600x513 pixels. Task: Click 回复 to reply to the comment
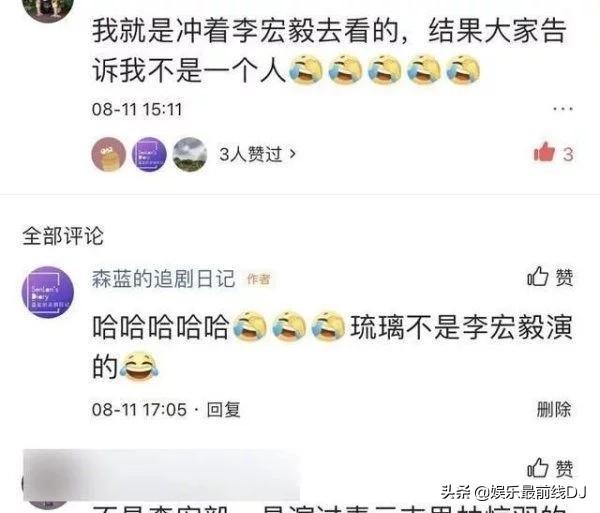[x=223, y=410]
